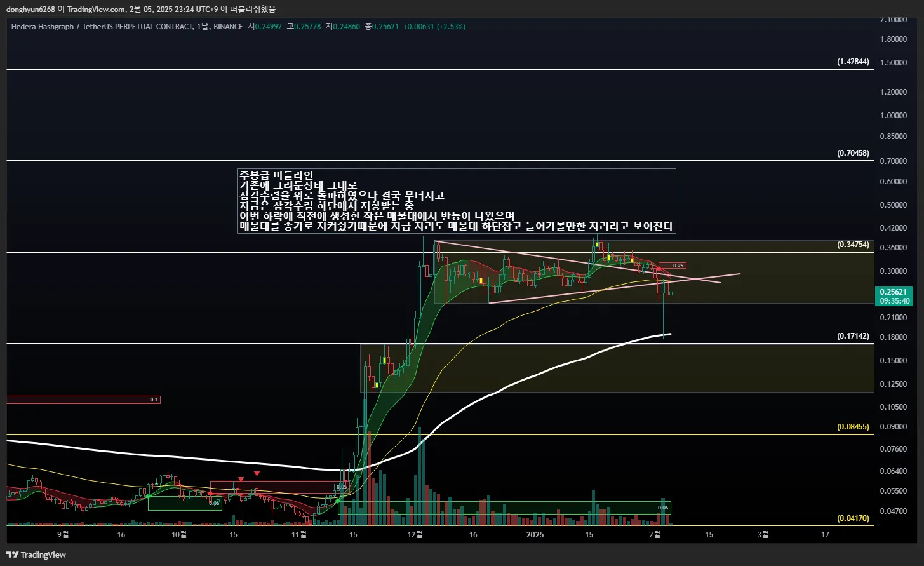Viewport: 924px width, 566px height.
Task: Click the 0.18000 price axis tick
Action: tap(894, 337)
